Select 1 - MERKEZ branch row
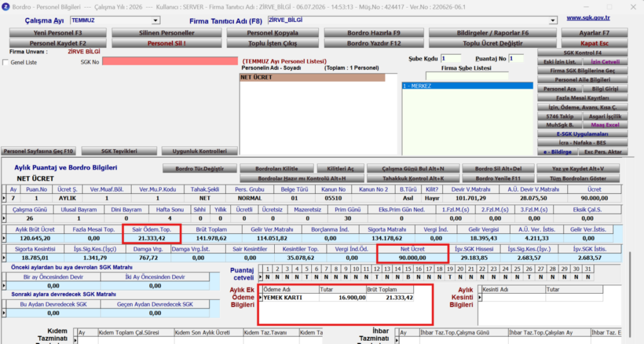The image size is (644, 344). pyautogui.click(x=467, y=86)
